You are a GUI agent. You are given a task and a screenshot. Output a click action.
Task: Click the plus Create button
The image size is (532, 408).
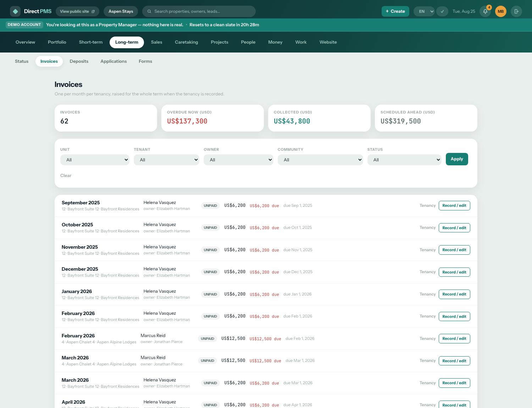coord(395,11)
